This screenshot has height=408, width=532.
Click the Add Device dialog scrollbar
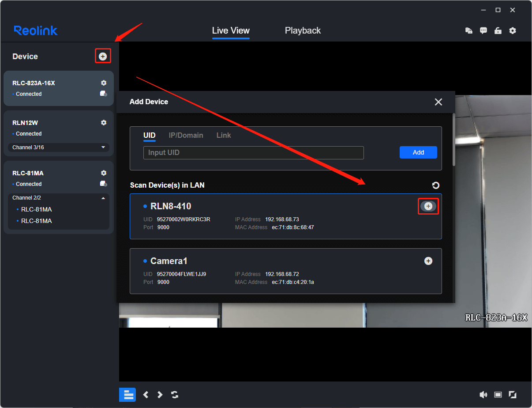click(x=453, y=140)
